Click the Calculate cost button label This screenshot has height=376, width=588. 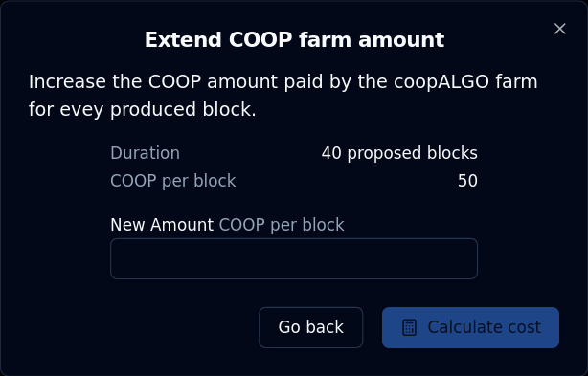485,327
